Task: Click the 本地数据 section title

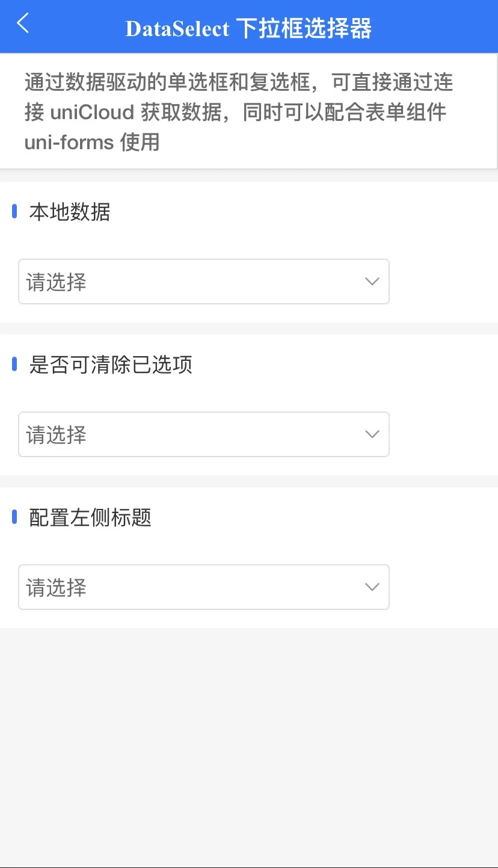Action: 70,212
